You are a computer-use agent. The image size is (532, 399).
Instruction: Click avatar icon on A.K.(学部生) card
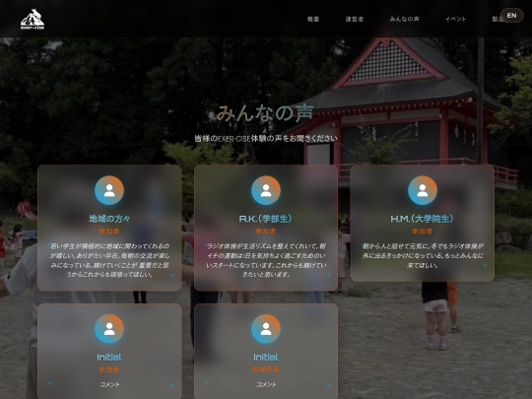coord(266,190)
